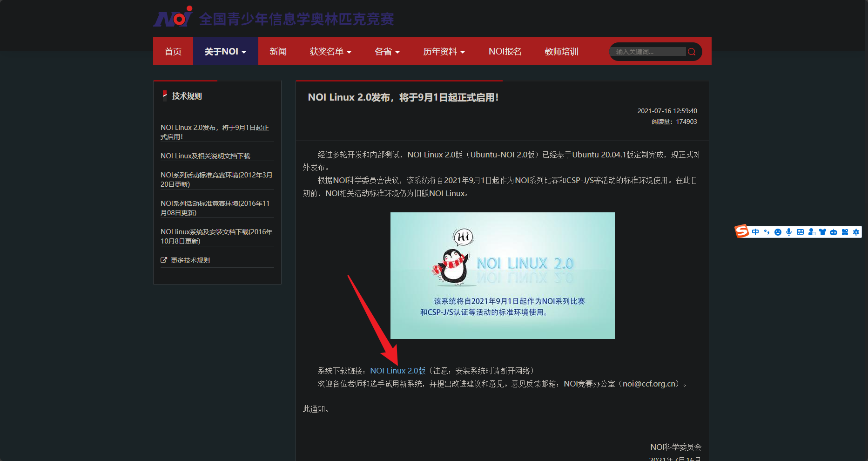Open the skin (shirt) icon in IME toolbar

click(822, 232)
